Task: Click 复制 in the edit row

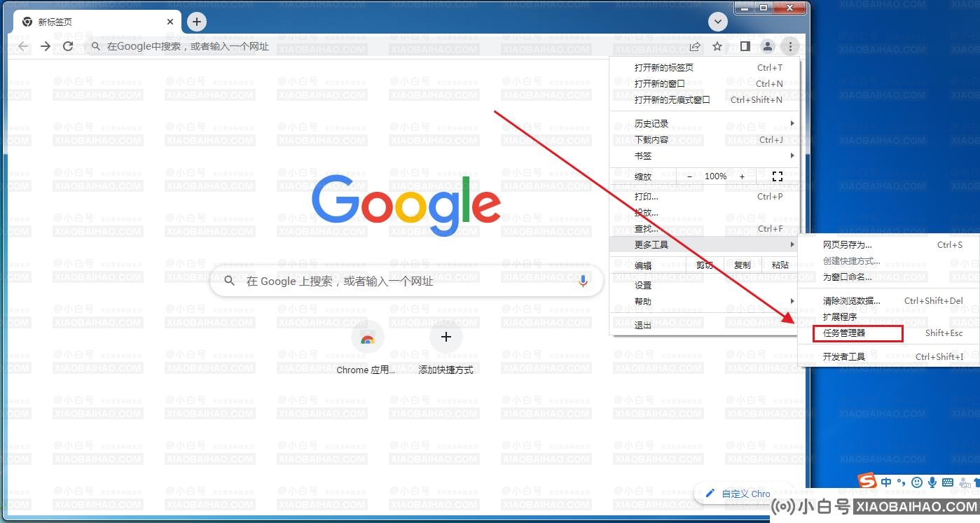Action: tap(743, 265)
